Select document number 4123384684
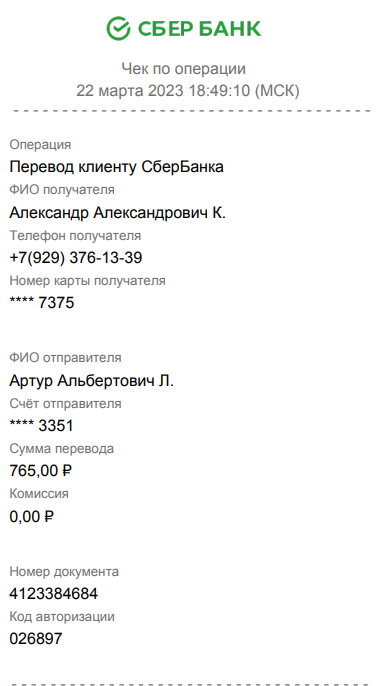This screenshot has height=686, width=378. click(54, 594)
